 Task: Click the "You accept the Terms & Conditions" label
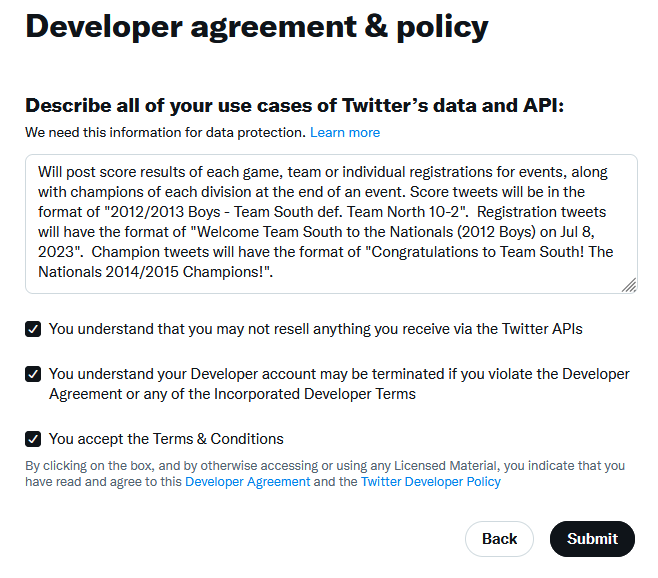click(166, 439)
